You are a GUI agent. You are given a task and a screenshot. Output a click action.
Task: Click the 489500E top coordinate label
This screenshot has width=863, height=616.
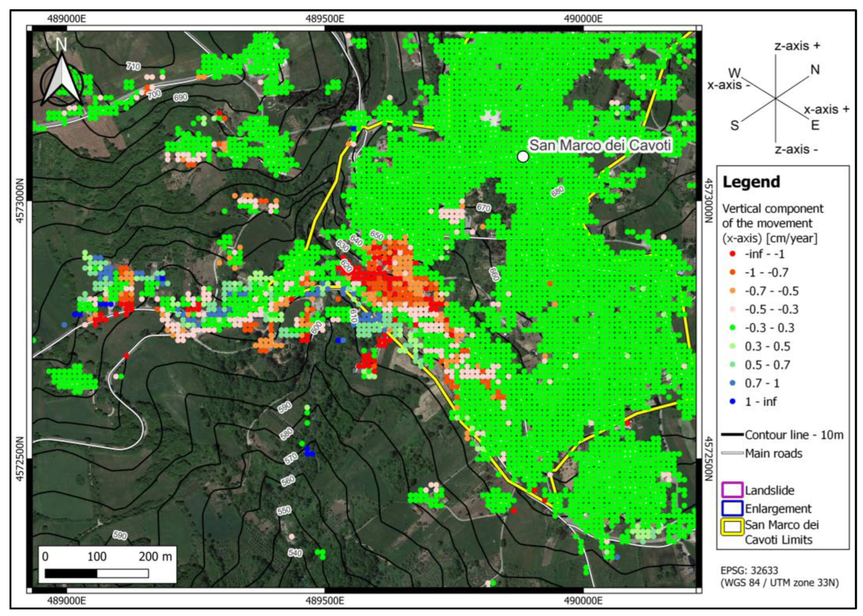(x=325, y=19)
